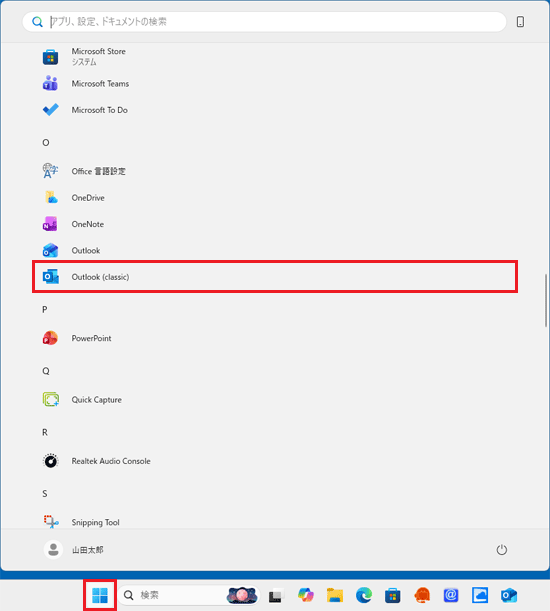Click the orange headset taskbar icon
550x611 pixels.
click(x=422, y=595)
